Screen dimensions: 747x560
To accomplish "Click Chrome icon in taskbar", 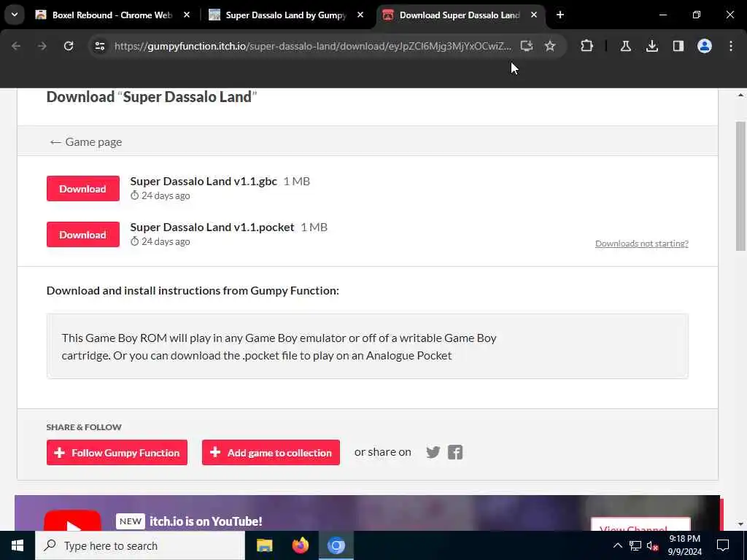I will (336, 545).
